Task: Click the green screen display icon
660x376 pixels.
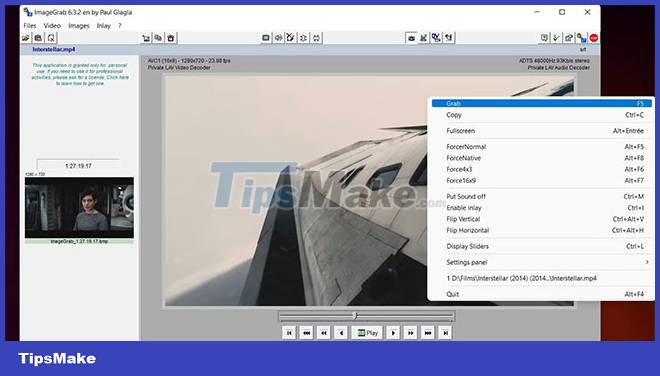Action: point(266,38)
